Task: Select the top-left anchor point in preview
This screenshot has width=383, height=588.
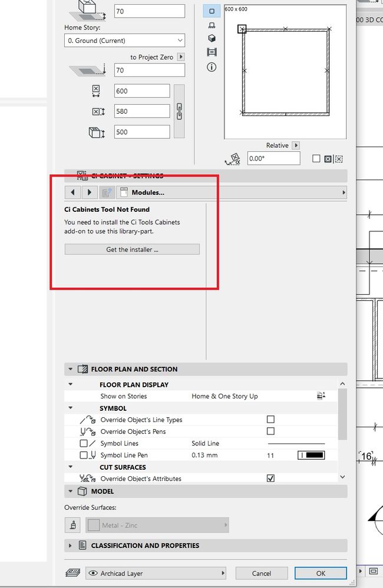Action: point(242,29)
